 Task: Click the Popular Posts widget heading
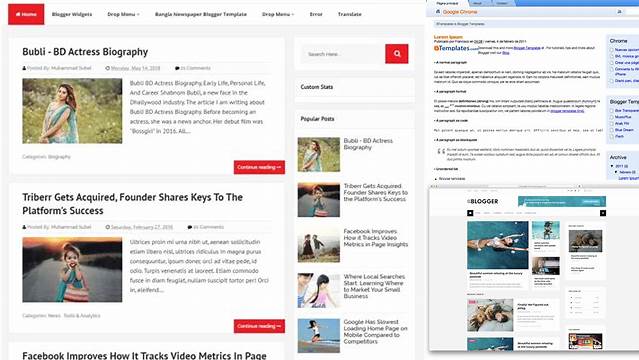pyautogui.click(x=317, y=119)
